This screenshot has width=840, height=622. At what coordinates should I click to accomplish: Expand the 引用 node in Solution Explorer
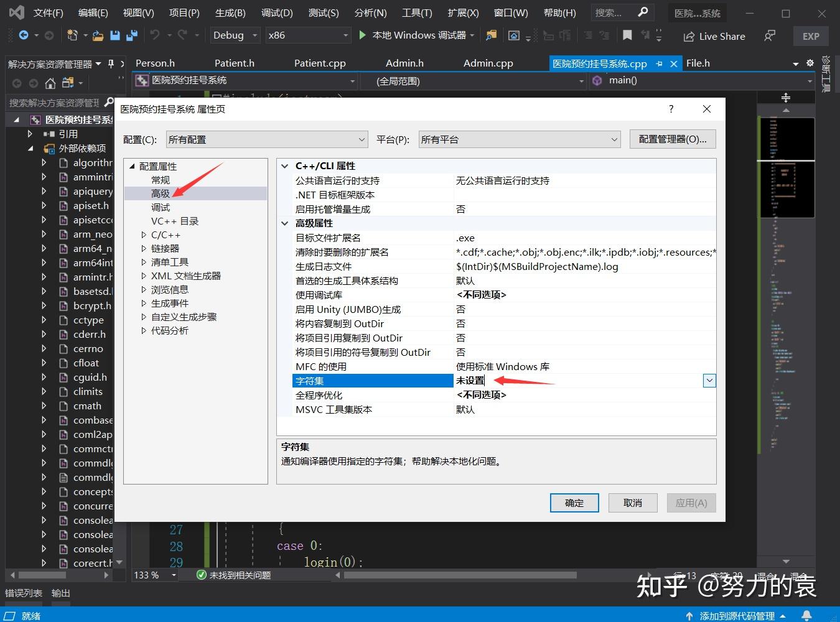30,134
